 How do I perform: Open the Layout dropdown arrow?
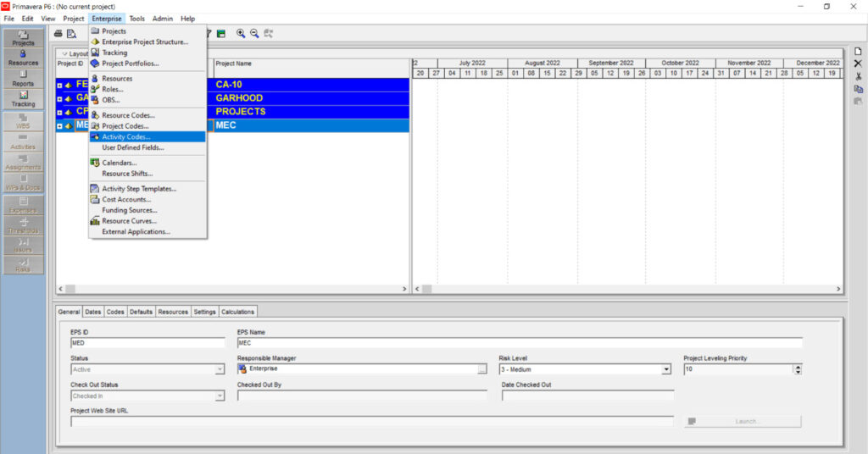[x=64, y=54]
